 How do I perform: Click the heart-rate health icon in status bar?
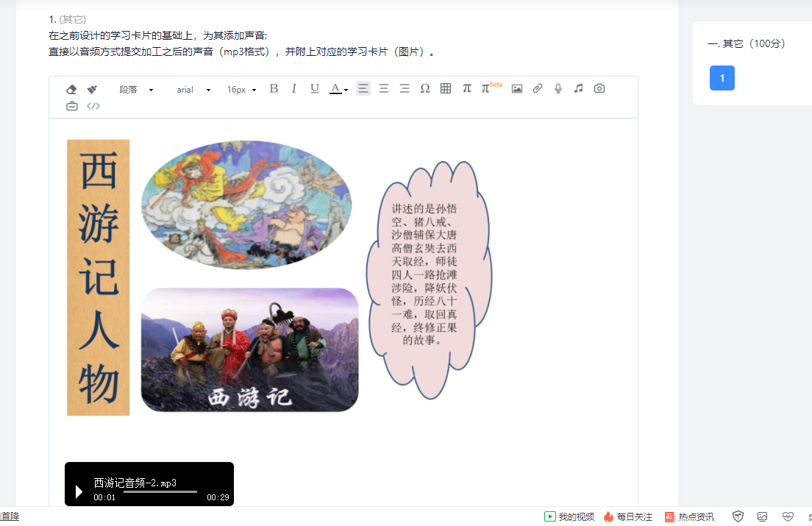(x=788, y=516)
